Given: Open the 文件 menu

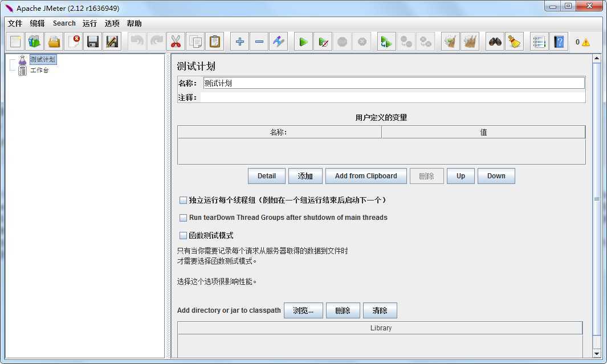Looking at the screenshot, I should click(x=15, y=23).
